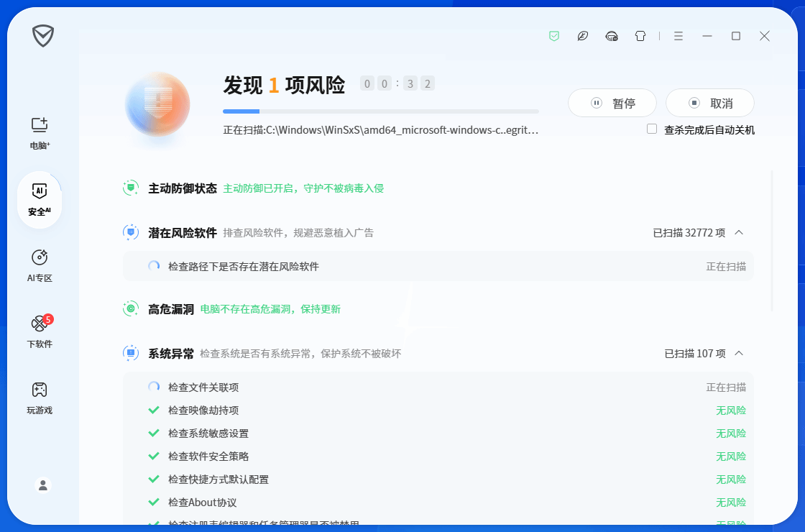Click the 检查路径下是否存在潜在风险软件 row
The width and height of the screenshot is (805, 532).
[x=438, y=266]
